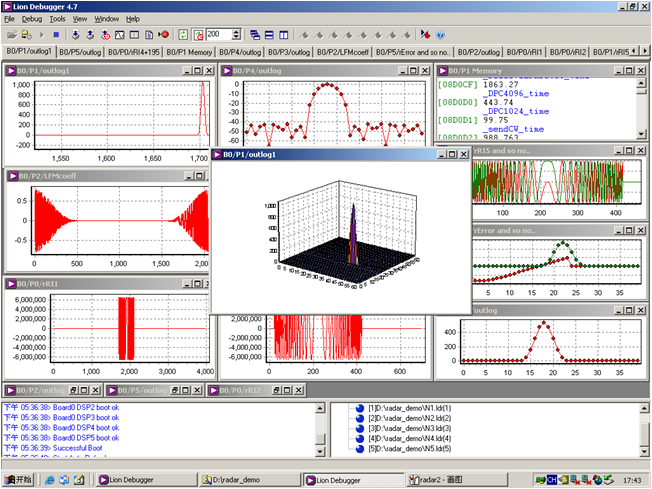Open the Tools menu
The width and height of the screenshot is (652, 489).
[x=57, y=19]
